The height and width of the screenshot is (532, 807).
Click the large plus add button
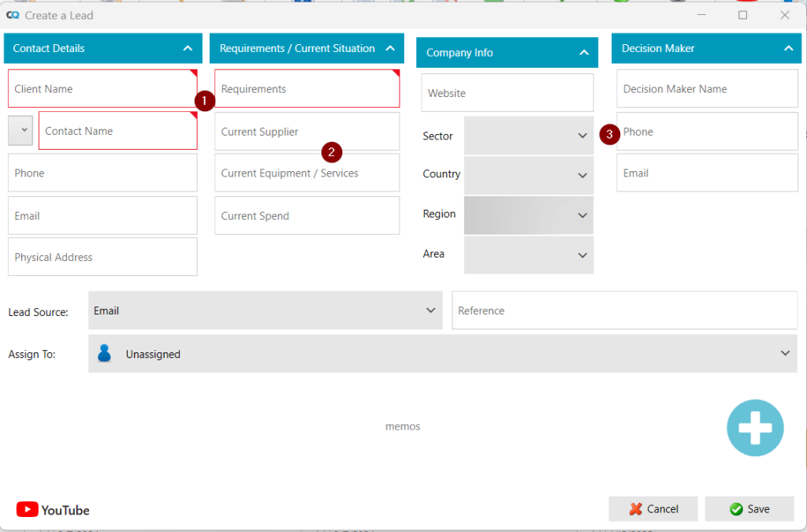755,428
